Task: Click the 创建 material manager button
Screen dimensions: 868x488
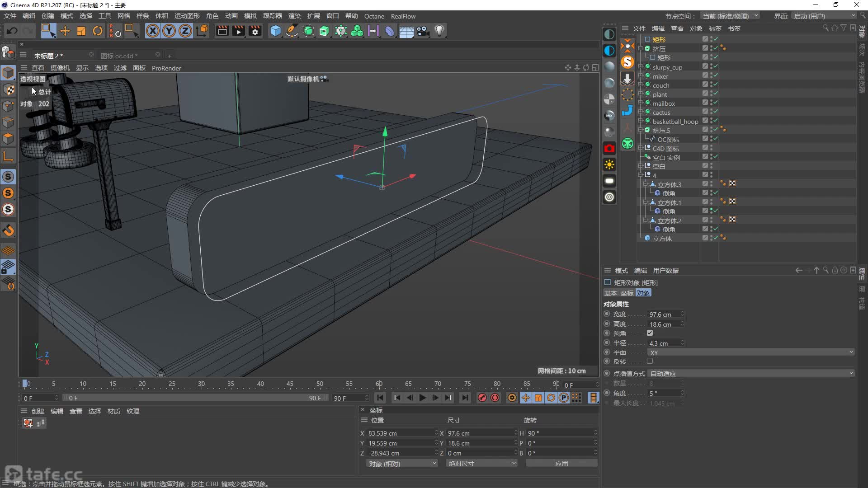Action: point(38,411)
